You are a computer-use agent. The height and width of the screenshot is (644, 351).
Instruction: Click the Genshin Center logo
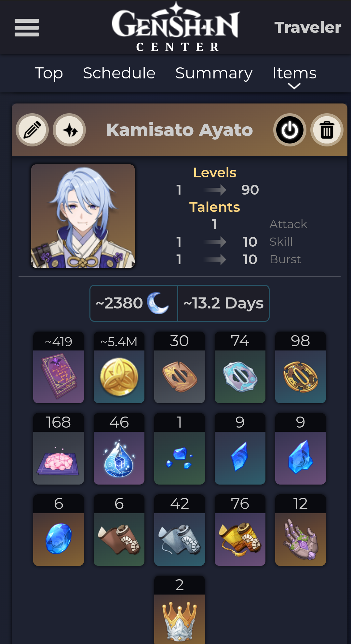pyautogui.click(x=176, y=27)
